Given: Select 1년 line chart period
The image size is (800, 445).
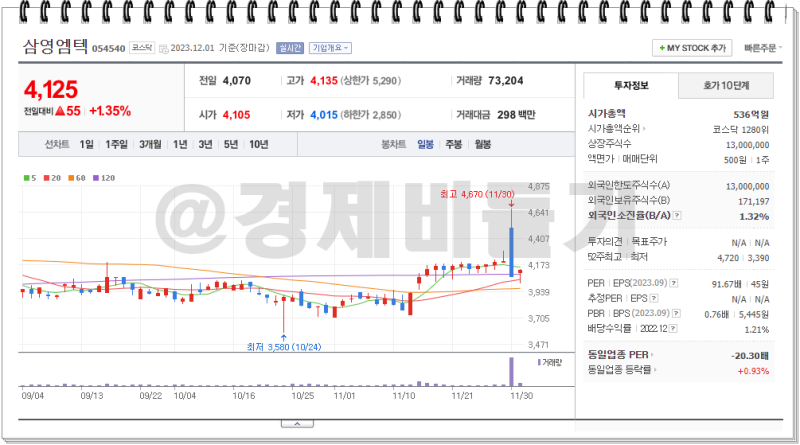Looking at the screenshot, I should [x=180, y=145].
